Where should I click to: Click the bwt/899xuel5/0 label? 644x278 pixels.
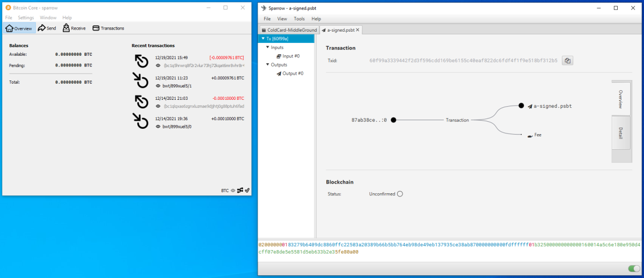(x=177, y=127)
